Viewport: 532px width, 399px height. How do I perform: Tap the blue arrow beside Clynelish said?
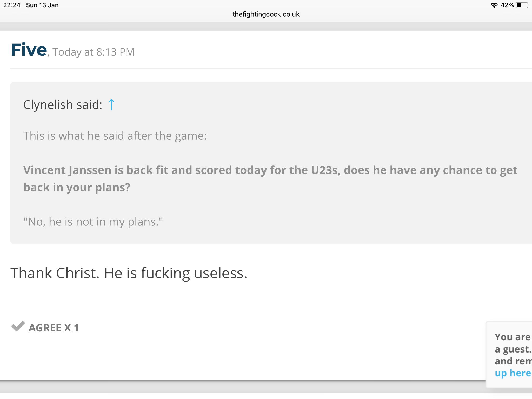pos(111,105)
